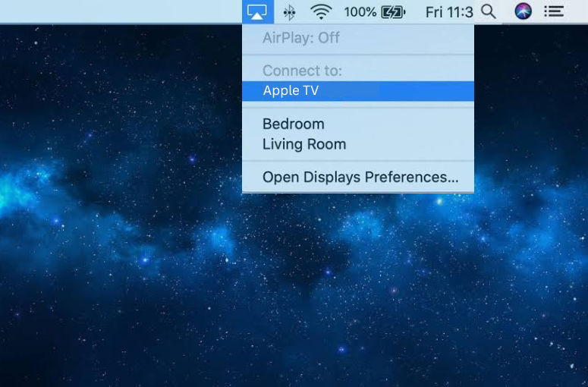The width and height of the screenshot is (588, 387).
Task: Choose Bedroom from the AirPlay menu
Action: pos(358,124)
